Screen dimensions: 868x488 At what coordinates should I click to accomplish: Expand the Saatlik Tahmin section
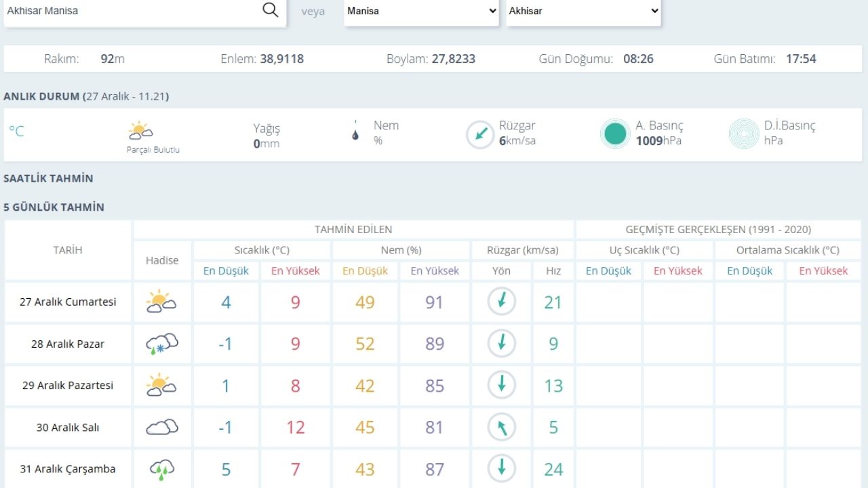48,179
